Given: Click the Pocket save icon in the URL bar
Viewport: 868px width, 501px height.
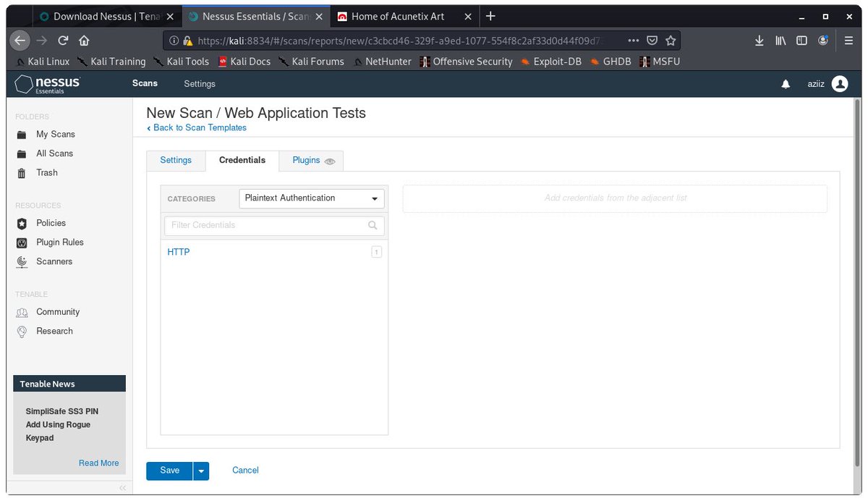Looking at the screenshot, I should [652, 41].
